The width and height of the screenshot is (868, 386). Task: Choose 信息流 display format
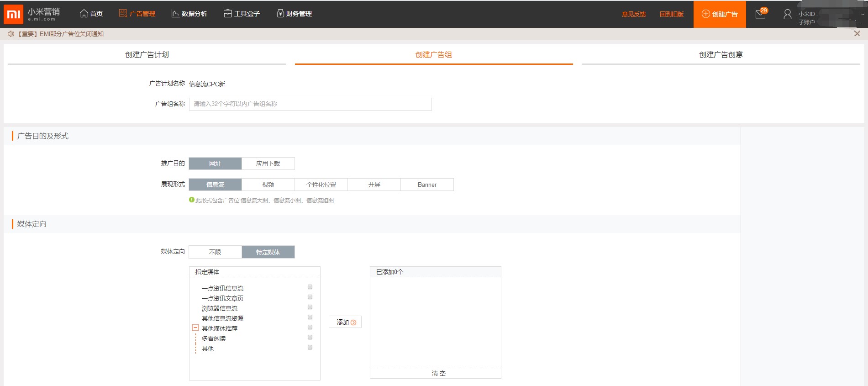[x=215, y=185]
